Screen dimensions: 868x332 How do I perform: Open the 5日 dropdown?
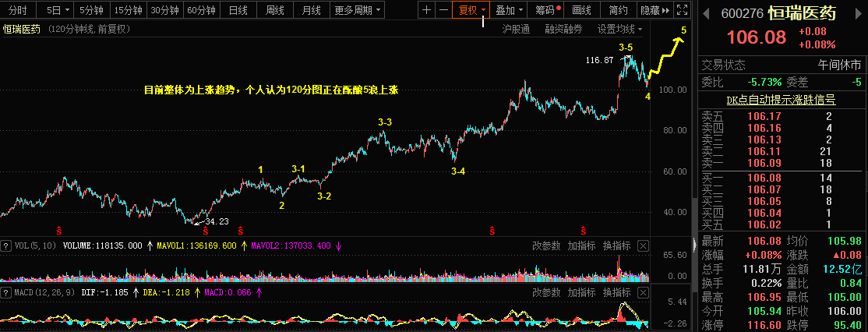click(58, 10)
